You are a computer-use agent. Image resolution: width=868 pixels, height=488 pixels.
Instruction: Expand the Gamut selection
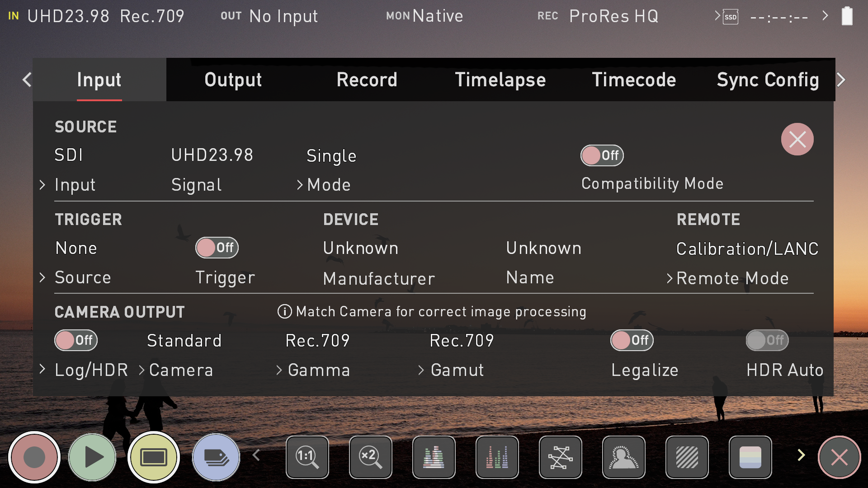(x=457, y=370)
